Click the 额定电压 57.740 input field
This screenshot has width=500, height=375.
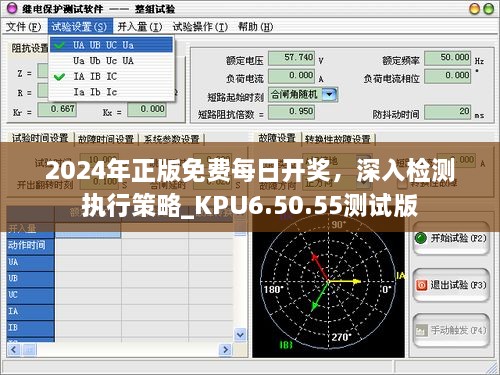[291, 58]
